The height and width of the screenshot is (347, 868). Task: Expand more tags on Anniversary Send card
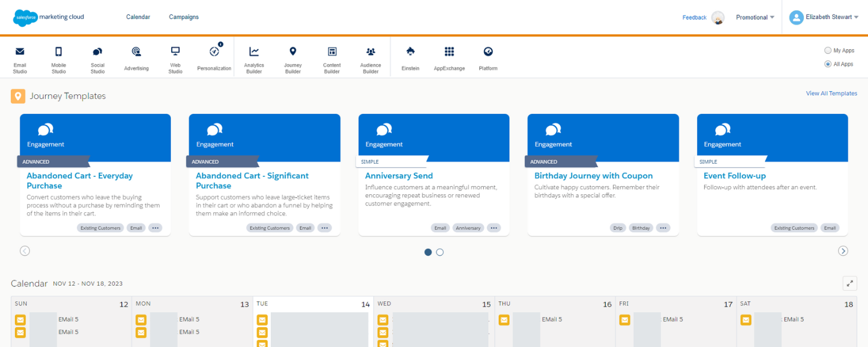(494, 228)
